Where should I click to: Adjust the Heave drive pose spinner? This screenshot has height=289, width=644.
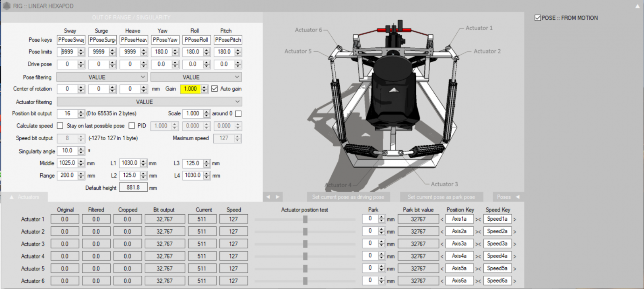(144, 64)
